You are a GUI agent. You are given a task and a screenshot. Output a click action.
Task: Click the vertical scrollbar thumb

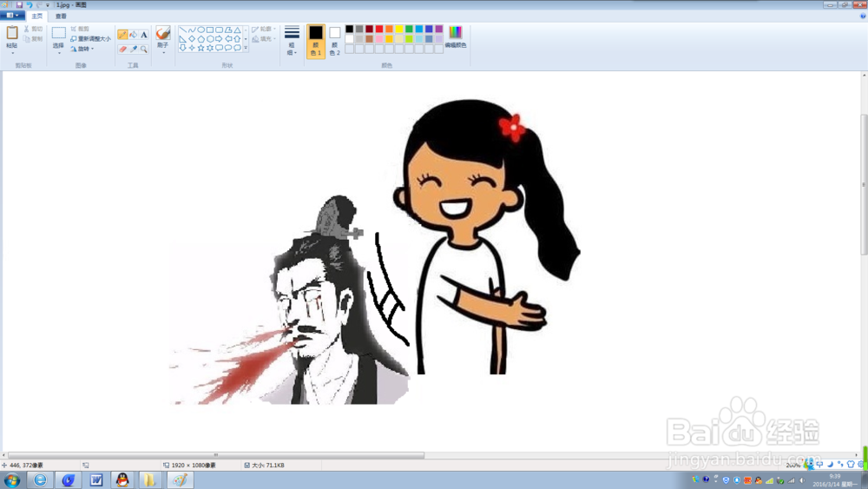(x=865, y=184)
